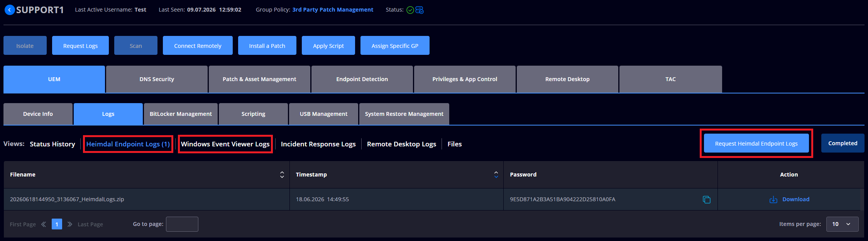Show the Files view
The height and width of the screenshot is (241, 868).
point(455,144)
